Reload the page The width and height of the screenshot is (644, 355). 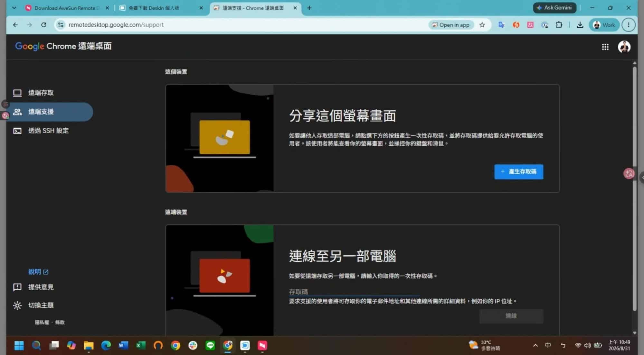click(x=44, y=25)
